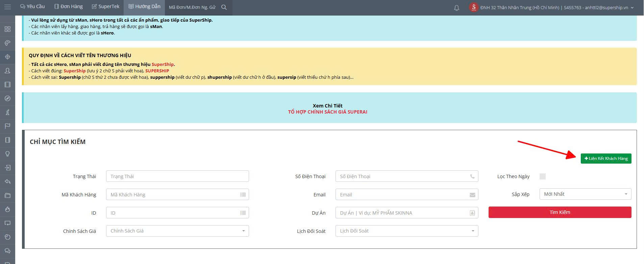Click the Liên Kết Khách Hàng button
The image size is (644, 264).
point(606,159)
